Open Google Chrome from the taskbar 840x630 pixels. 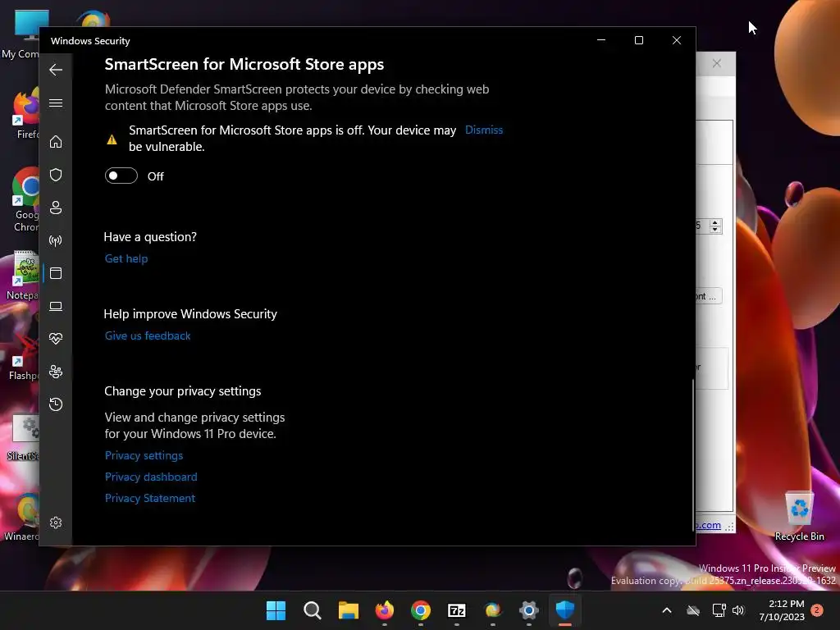coord(421,610)
